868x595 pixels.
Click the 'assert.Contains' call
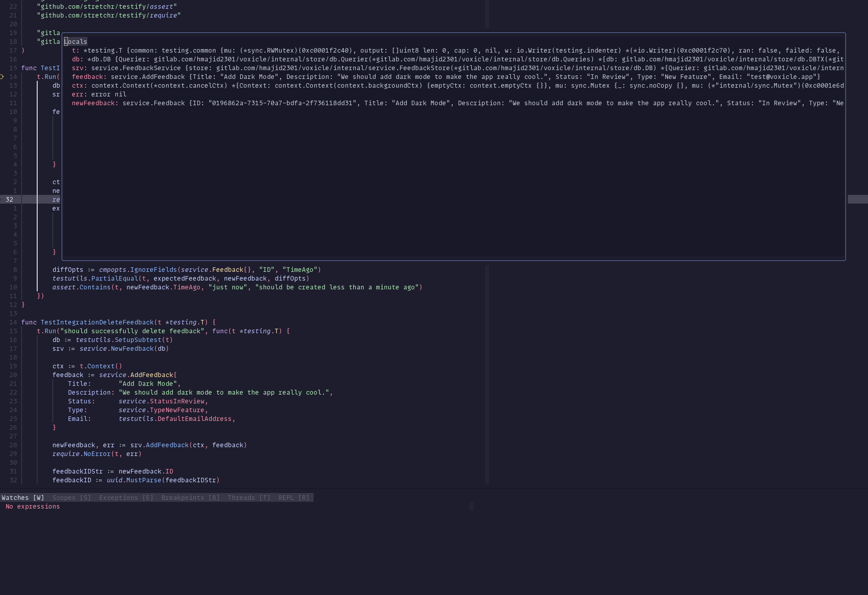pos(82,287)
